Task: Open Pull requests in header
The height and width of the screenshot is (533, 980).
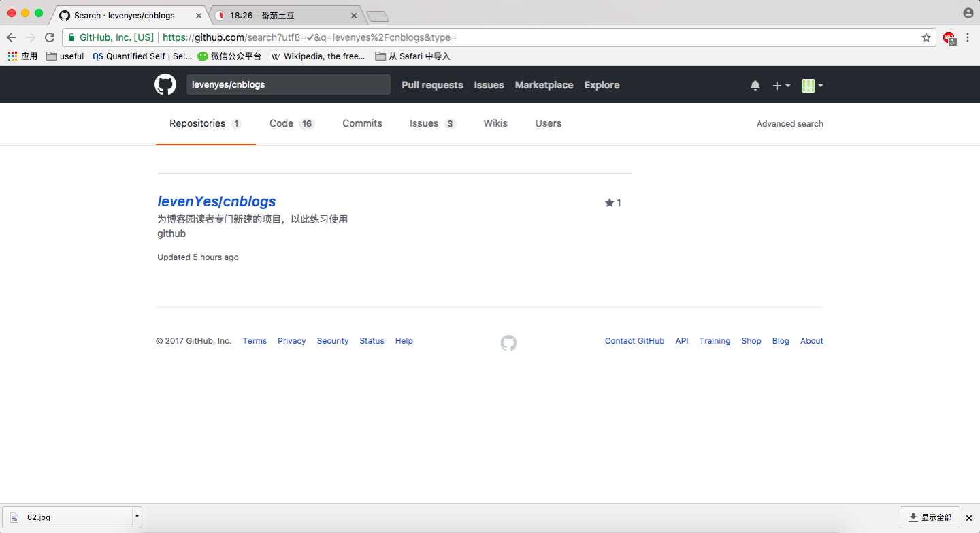Action: click(x=432, y=85)
